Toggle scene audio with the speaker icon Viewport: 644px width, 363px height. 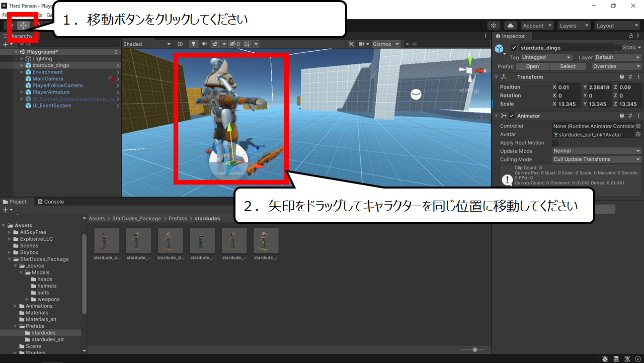coord(204,44)
